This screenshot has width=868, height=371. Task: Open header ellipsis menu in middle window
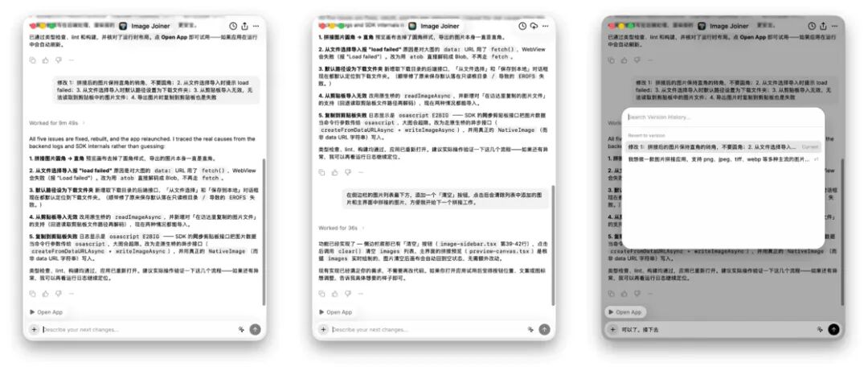545,26
